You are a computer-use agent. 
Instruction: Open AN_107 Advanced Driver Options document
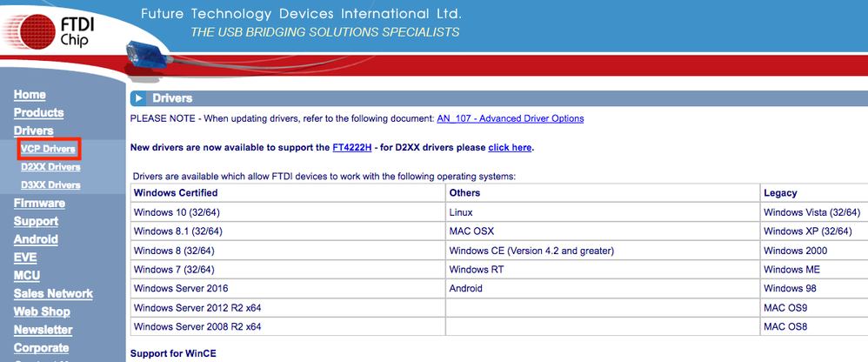point(511,118)
